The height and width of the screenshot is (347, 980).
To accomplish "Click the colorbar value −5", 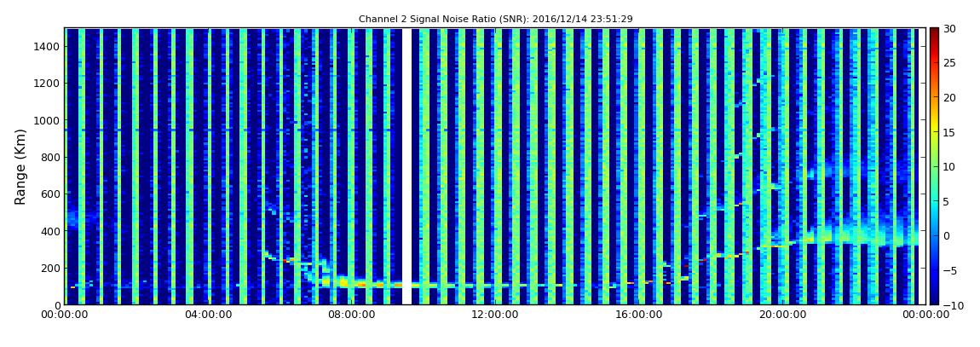I will click(x=949, y=270).
